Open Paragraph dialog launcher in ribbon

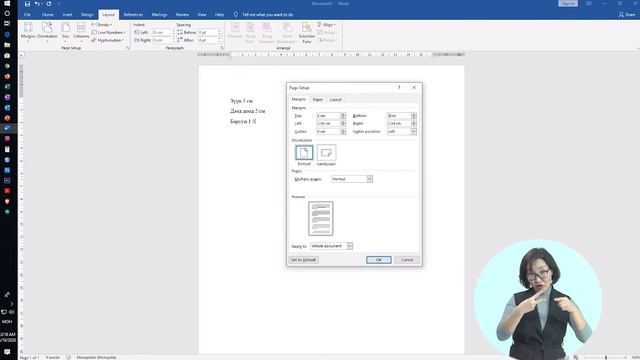(x=222, y=48)
